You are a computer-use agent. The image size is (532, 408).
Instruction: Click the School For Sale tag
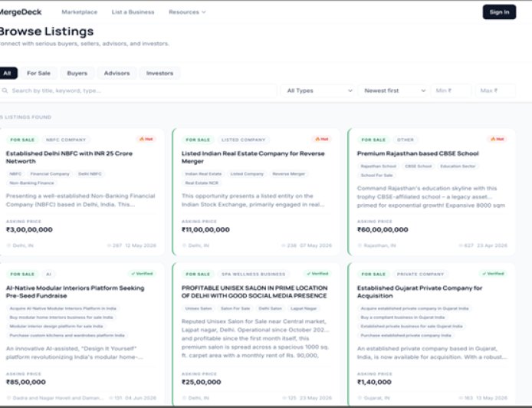(376, 175)
